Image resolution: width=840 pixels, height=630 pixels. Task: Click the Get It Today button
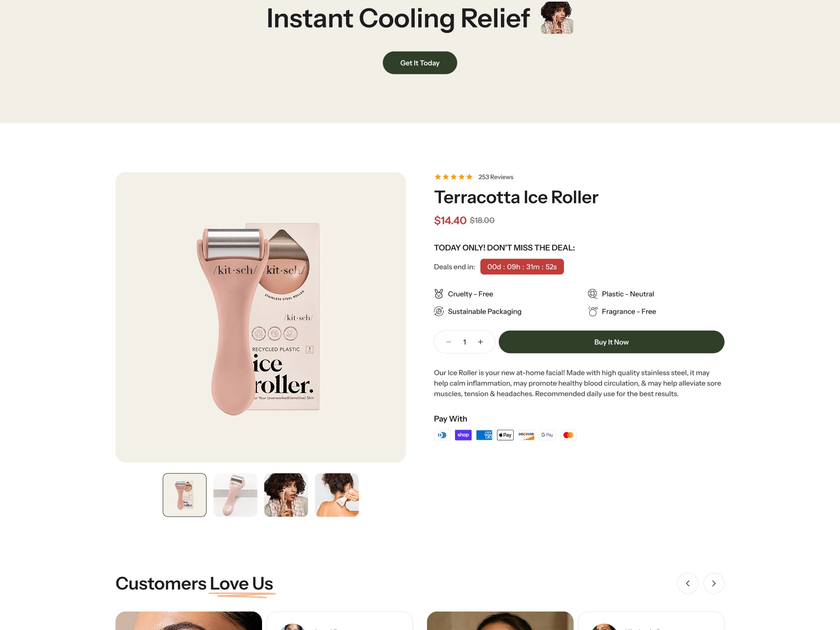(x=420, y=63)
